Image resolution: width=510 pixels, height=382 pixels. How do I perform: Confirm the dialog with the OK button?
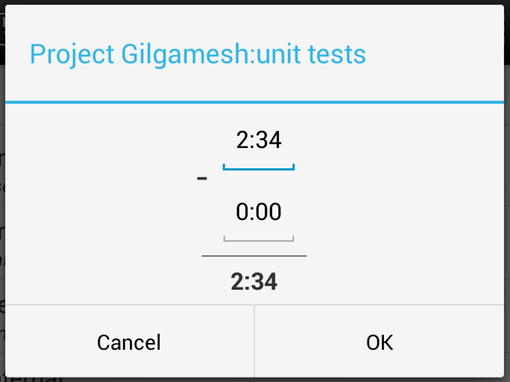(379, 342)
